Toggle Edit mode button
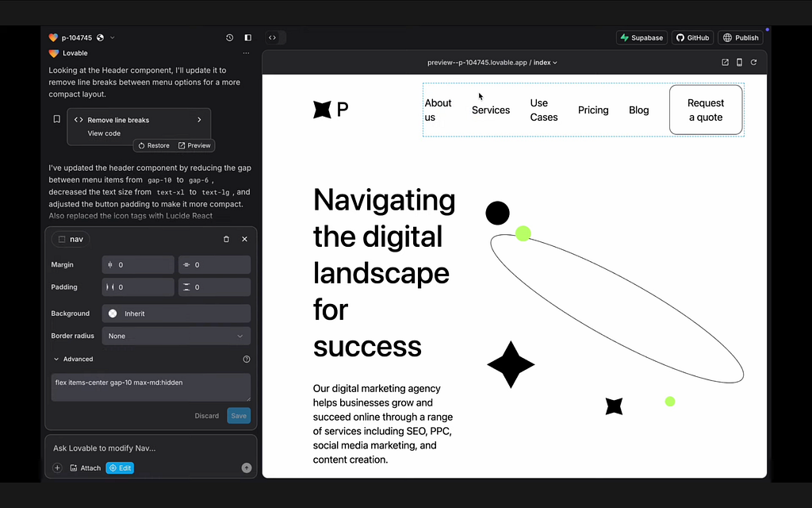Viewport: 812px width, 508px height. (121, 468)
